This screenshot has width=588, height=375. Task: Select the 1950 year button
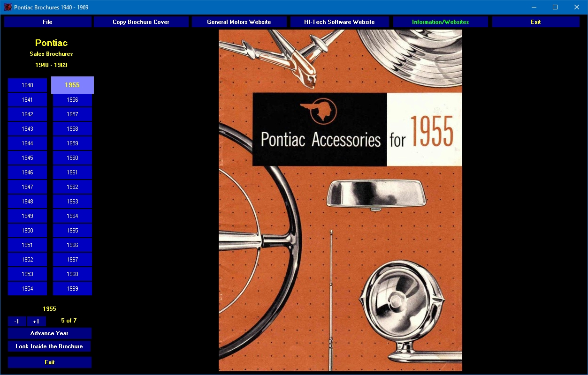coord(27,231)
